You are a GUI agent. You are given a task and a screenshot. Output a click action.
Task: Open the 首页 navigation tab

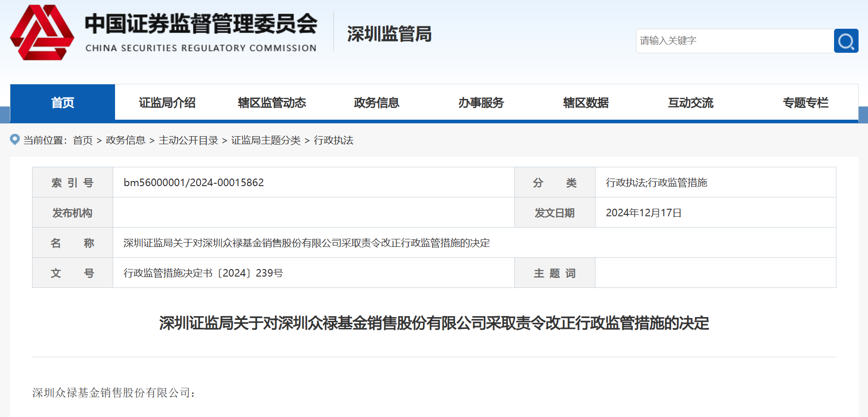pyautogui.click(x=63, y=103)
